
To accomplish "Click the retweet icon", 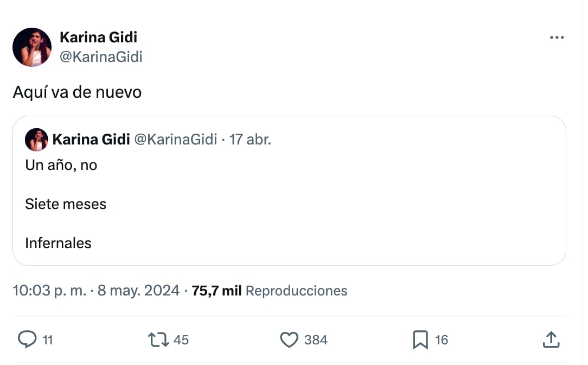I will [x=158, y=339].
